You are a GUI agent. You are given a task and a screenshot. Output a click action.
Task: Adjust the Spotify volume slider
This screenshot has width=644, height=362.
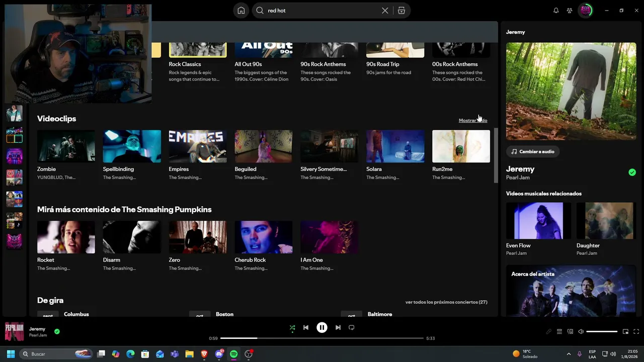pos(602,332)
